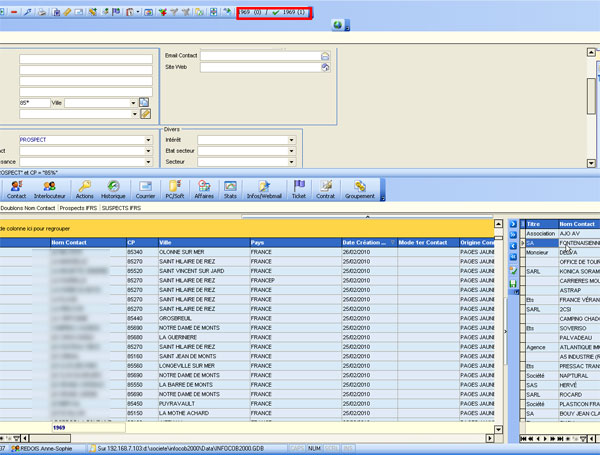The image size is (600, 455).
Task: Click the checkmark validate icon in side strip
Action: coord(513,271)
